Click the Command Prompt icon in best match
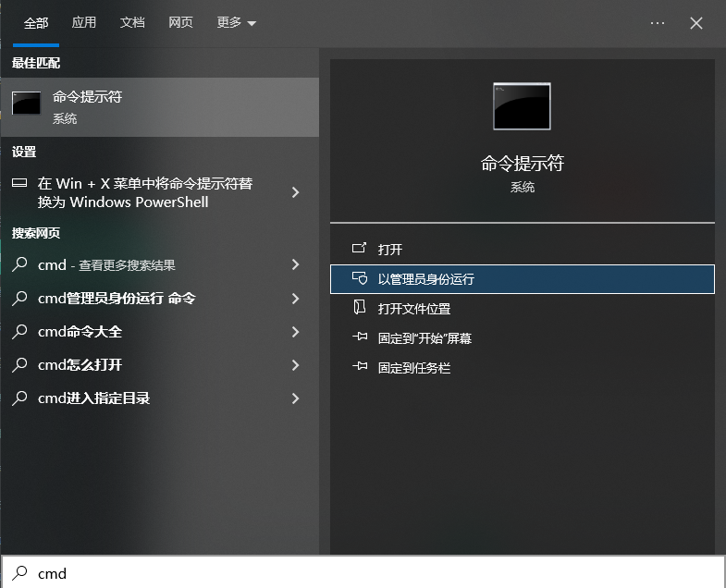 click(x=26, y=104)
